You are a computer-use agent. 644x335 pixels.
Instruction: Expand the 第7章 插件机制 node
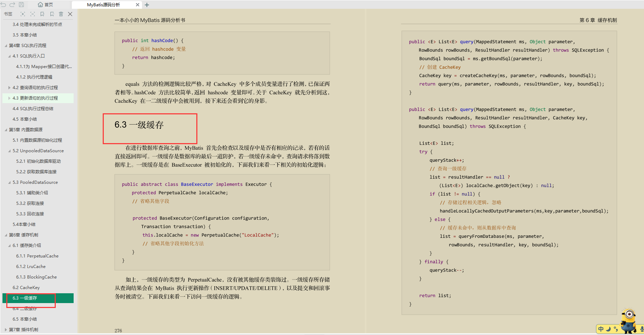[6, 330]
